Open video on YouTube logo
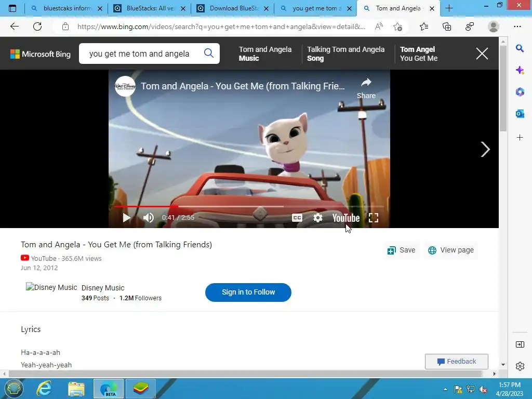 (345, 218)
